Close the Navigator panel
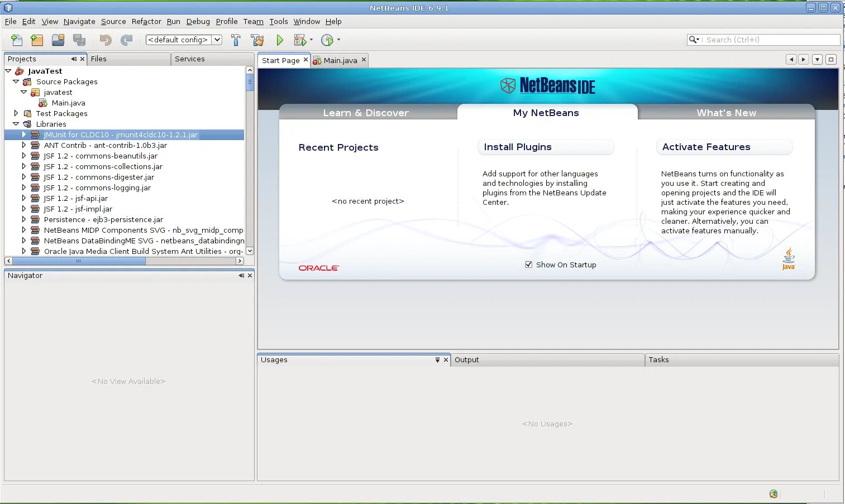Image resolution: width=845 pixels, height=504 pixels. tap(250, 275)
